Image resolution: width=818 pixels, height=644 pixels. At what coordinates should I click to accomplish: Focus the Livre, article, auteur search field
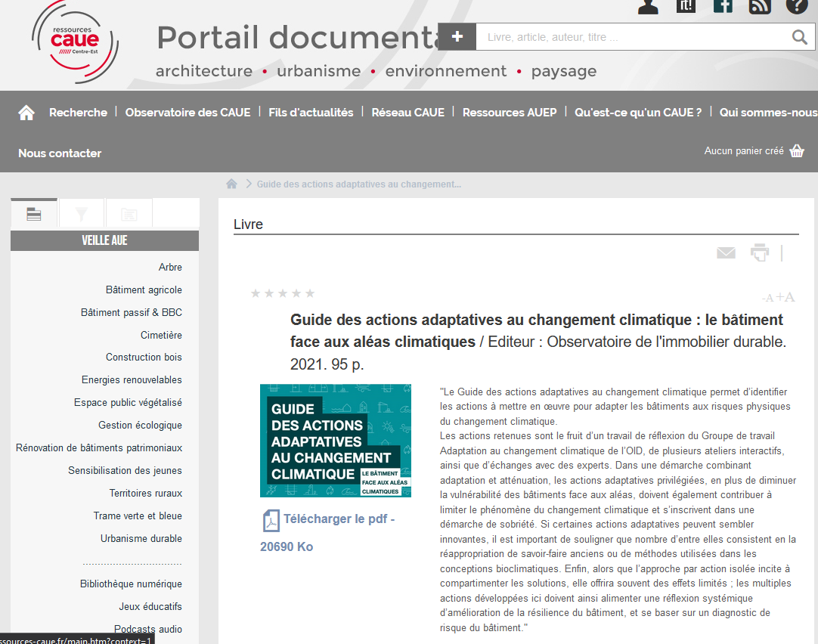point(634,37)
